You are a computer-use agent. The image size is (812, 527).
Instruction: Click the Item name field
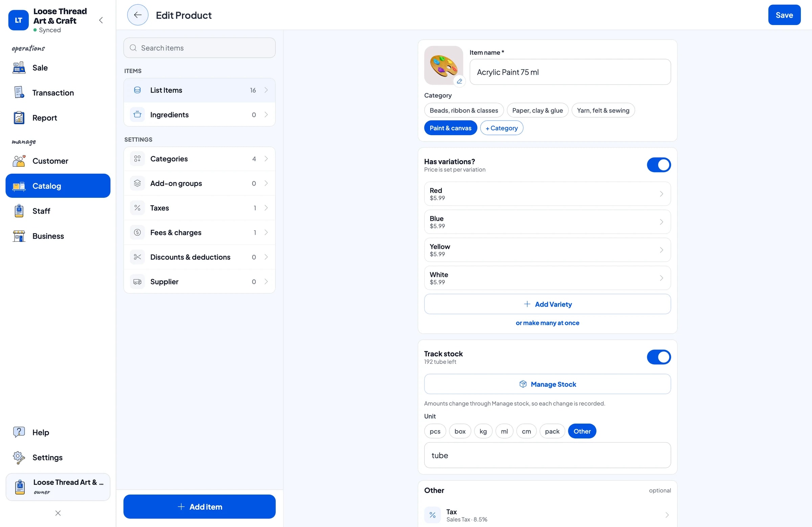(570, 72)
